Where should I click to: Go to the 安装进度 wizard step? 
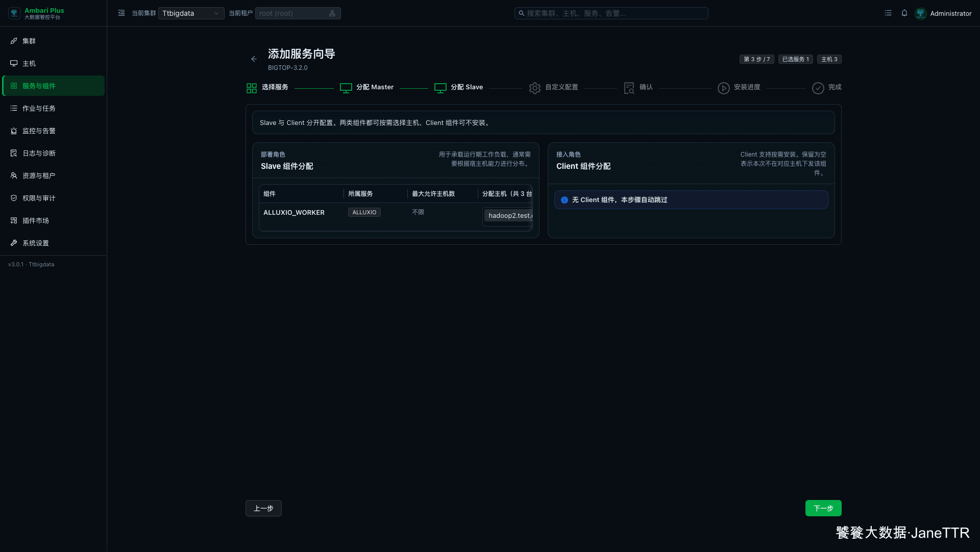(x=747, y=87)
